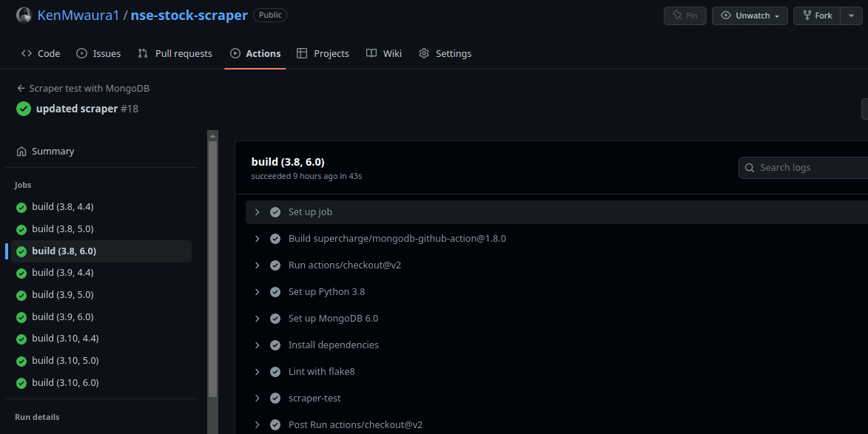Image resolution: width=868 pixels, height=434 pixels.
Task: Open the Fork dropdown arrow
Action: 851,16
